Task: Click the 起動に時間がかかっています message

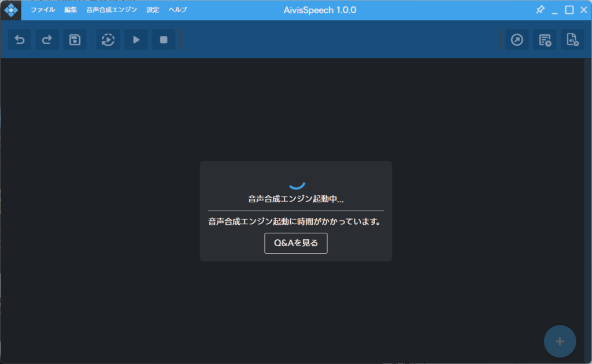Action: [294, 221]
